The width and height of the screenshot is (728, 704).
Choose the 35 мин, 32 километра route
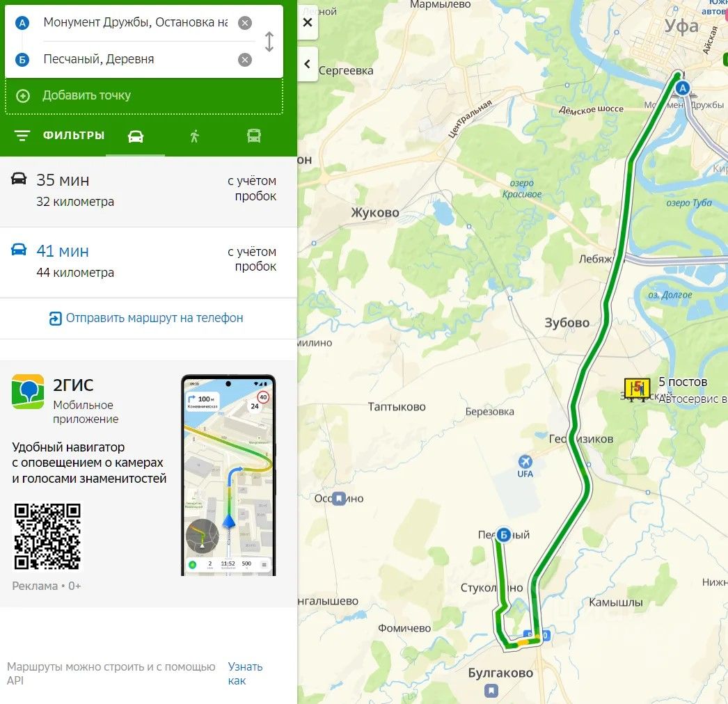click(148, 191)
